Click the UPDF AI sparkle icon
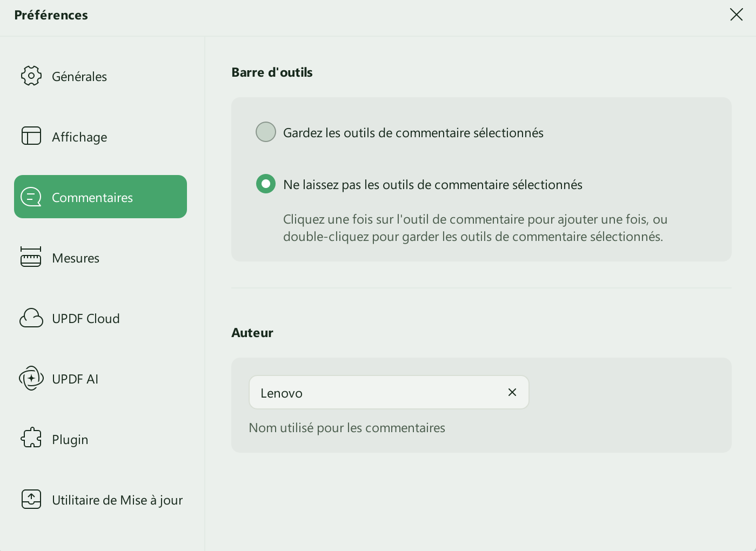 tap(31, 378)
